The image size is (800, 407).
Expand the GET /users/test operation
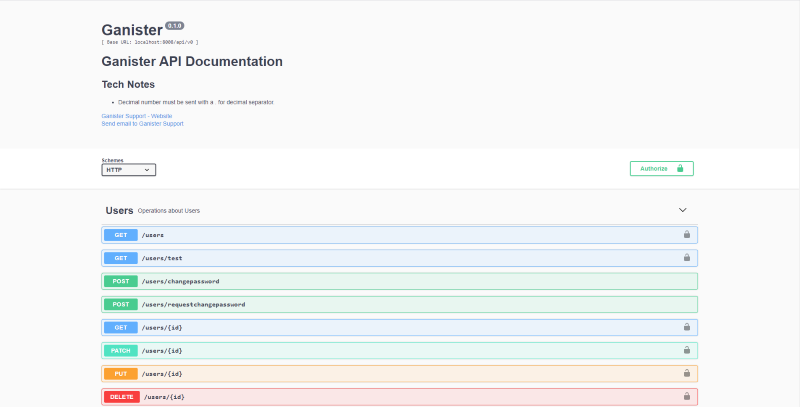pos(399,258)
